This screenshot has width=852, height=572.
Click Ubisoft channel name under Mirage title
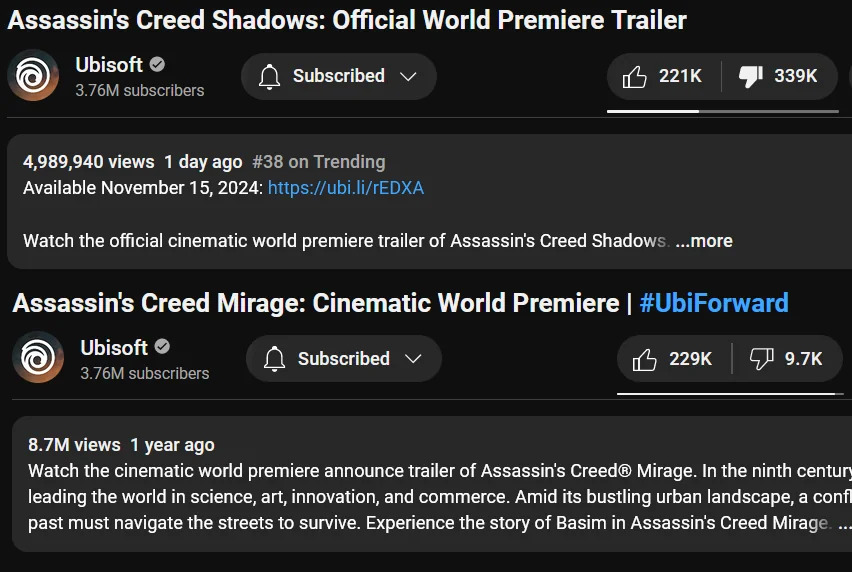(x=114, y=348)
